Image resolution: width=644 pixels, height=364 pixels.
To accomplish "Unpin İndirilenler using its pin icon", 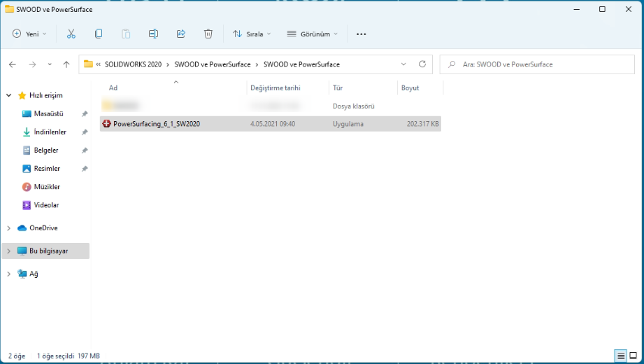I will pos(85,132).
